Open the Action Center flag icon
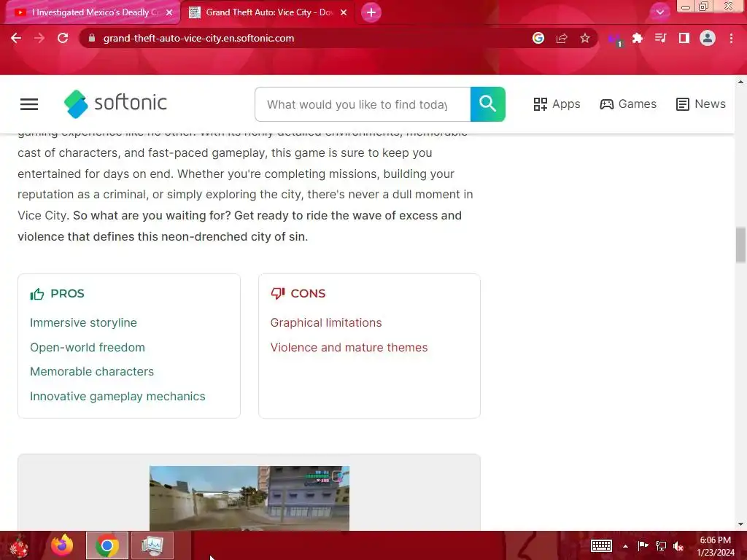The width and height of the screenshot is (747, 560). click(x=643, y=545)
